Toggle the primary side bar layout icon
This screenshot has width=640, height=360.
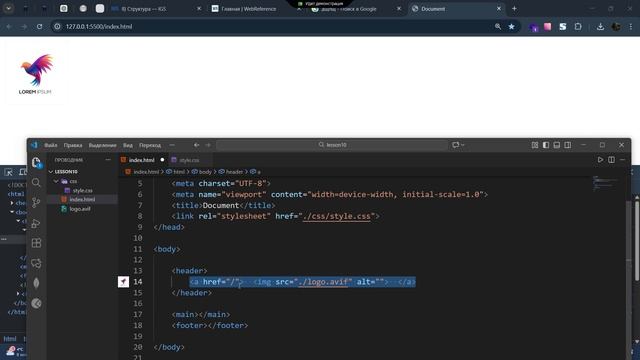(x=546, y=145)
